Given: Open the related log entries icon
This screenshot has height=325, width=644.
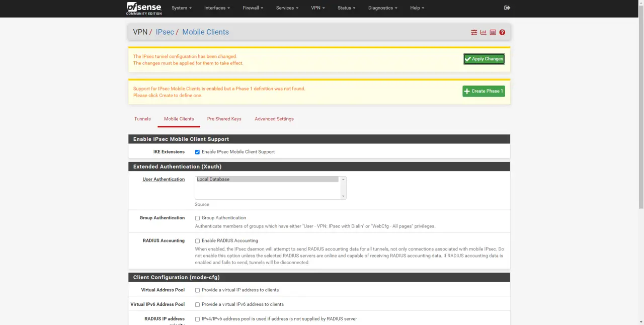Looking at the screenshot, I should (x=493, y=32).
